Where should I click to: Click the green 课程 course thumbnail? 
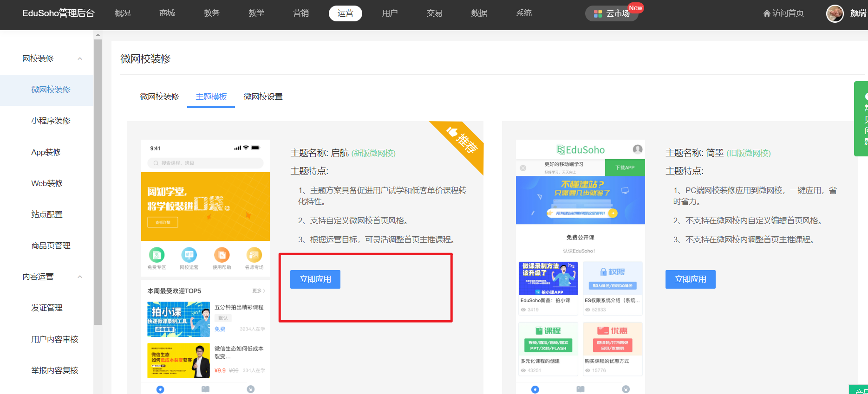click(548, 339)
